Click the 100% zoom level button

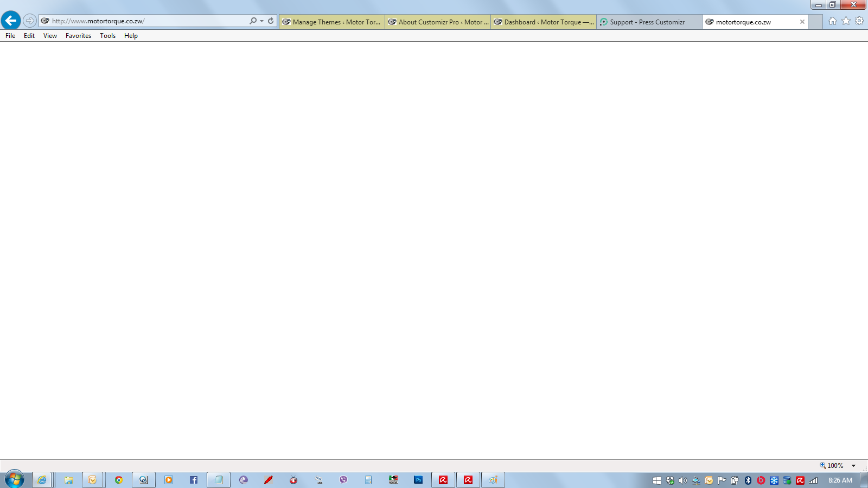[x=832, y=466]
